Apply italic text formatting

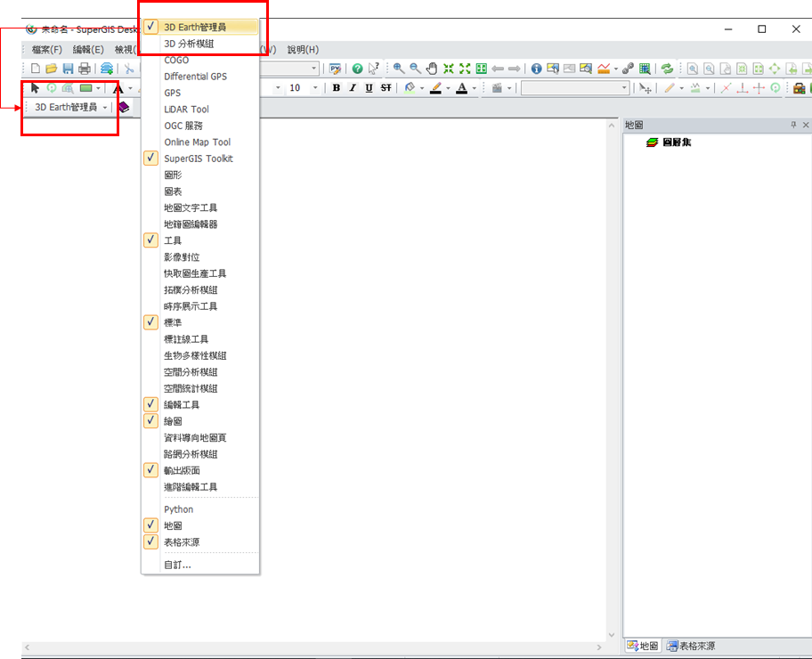(x=353, y=88)
